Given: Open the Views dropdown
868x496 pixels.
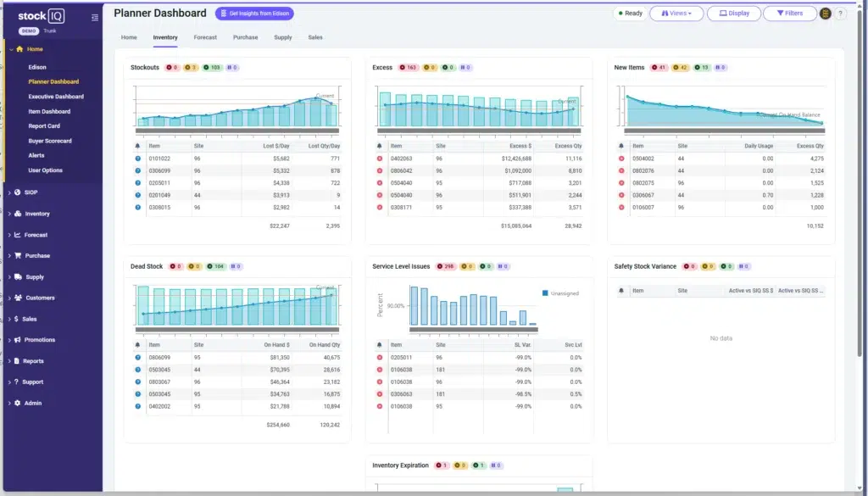Looking at the screenshot, I should tap(676, 14).
